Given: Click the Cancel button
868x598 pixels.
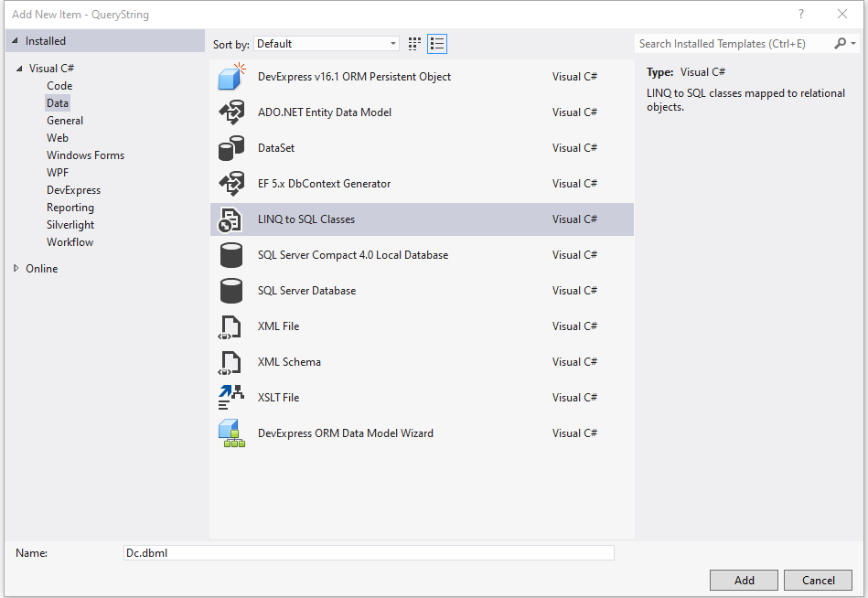Looking at the screenshot, I should coord(819,581).
